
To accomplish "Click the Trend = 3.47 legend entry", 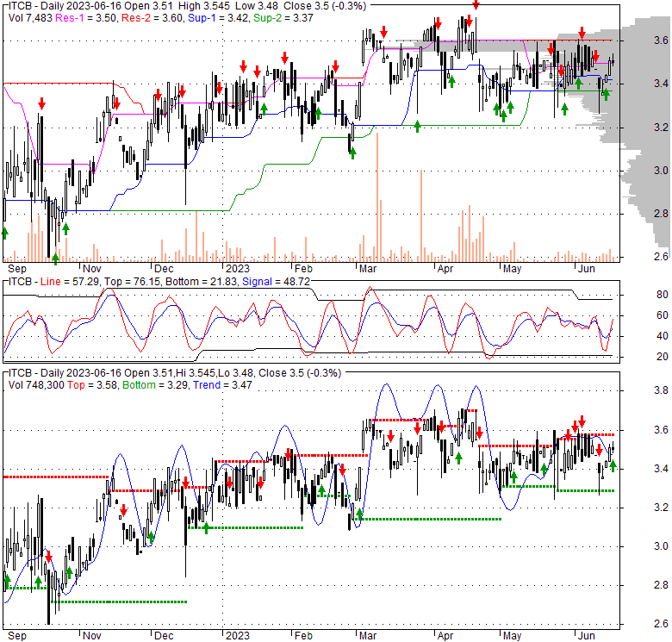I will (222, 385).
